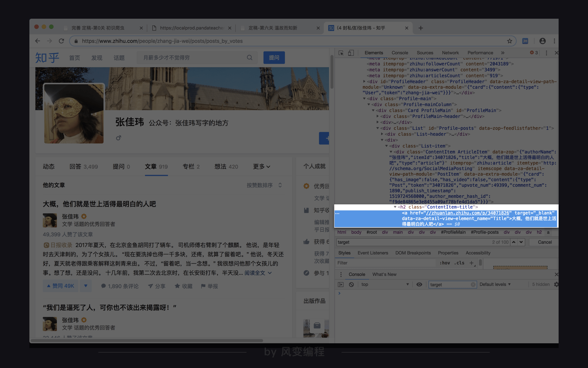This screenshot has height=368, width=588.
Task: Collapse the highlighted h2 ContentItem-title node
Action: (396, 207)
